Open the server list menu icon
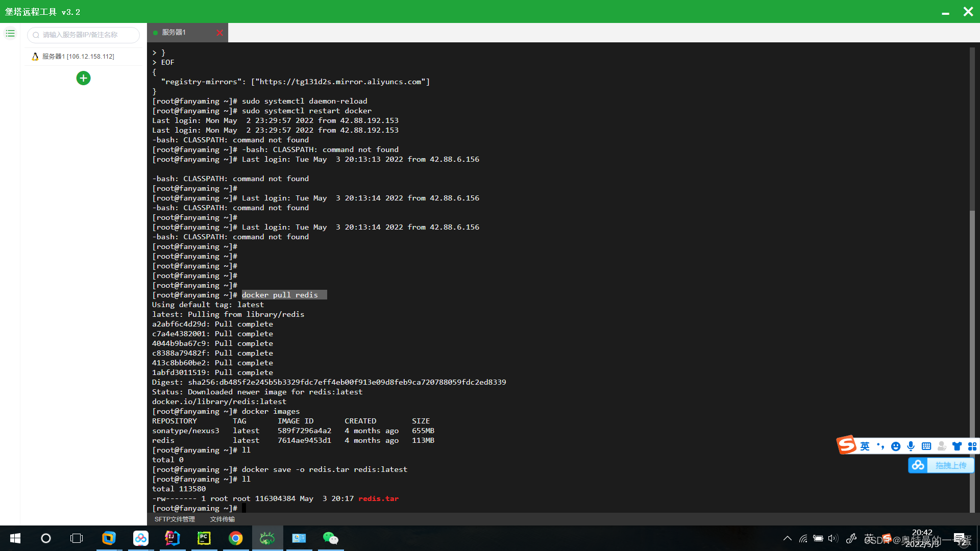Screen dimensions: 980x551 click(10, 34)
